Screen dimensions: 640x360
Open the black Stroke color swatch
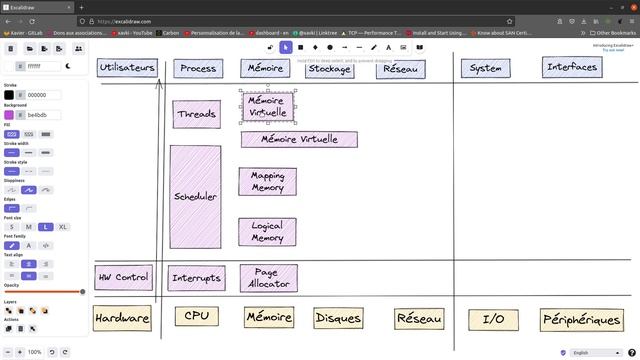9,95
